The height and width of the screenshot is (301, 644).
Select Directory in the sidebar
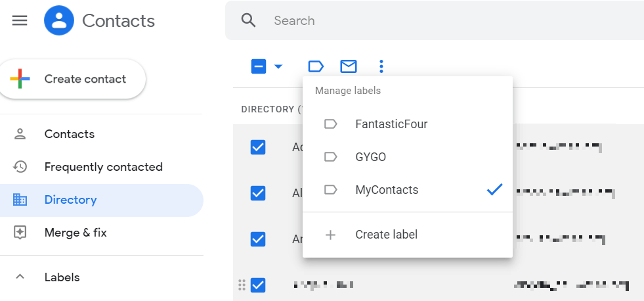pyautogui.click(x=102, y=200)
